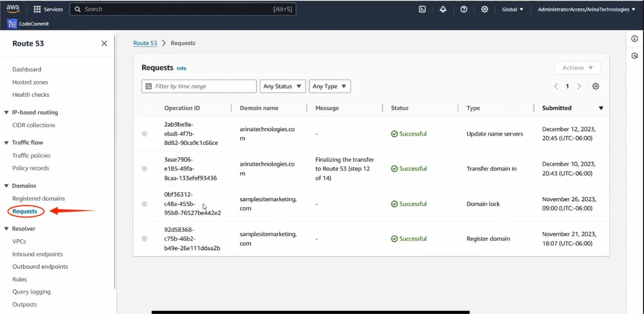
Task: Open the Any Type filter dropdown
Action: coord(330,86)
